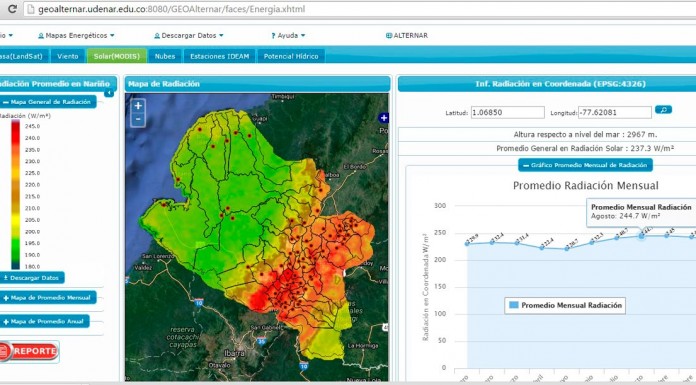
Task: Toggle Promedio Mensual Radiación legend series
Action: point(565,306)
